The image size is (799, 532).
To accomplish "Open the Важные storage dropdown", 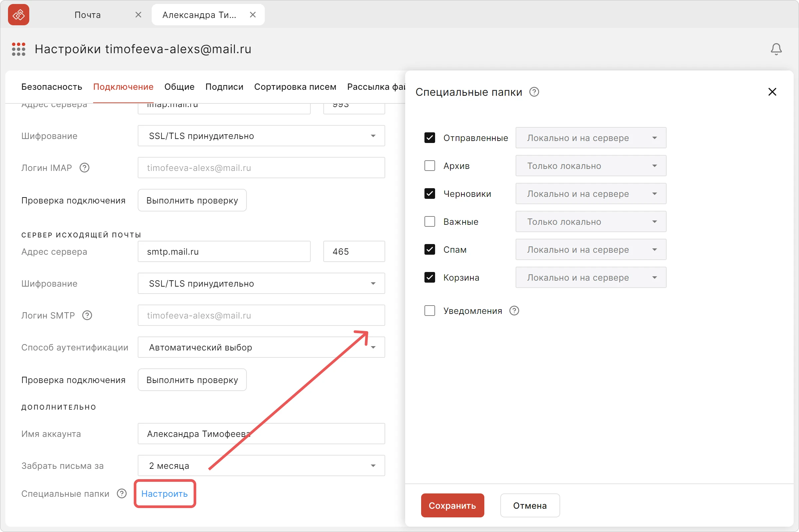I will 590,221.
